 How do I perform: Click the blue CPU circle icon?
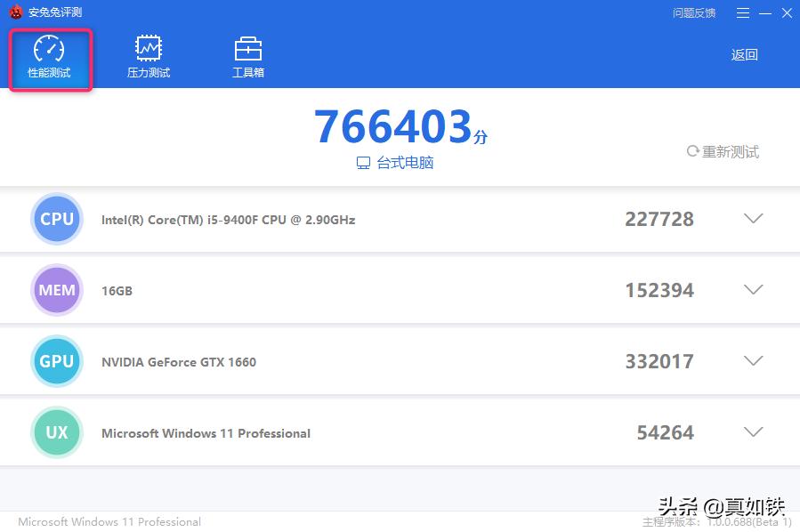(x=57, y=219)
